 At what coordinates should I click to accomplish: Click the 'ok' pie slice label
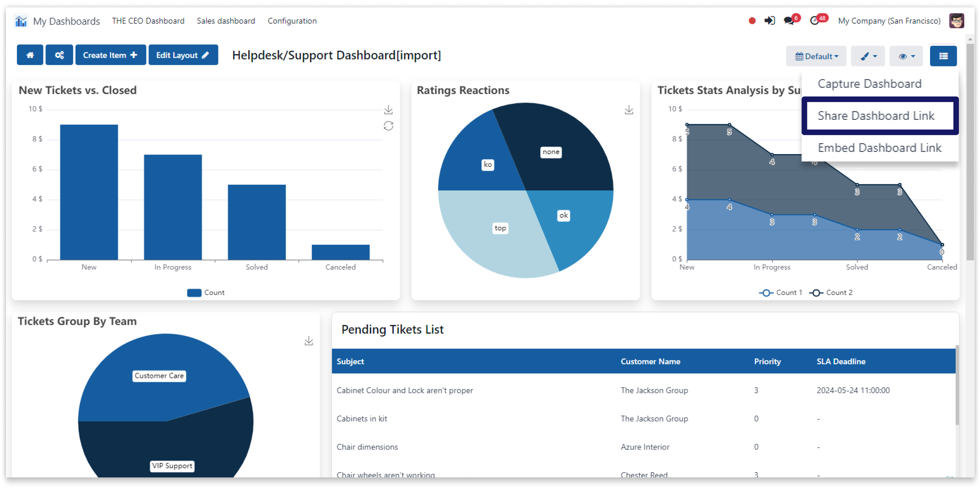pos(564,215)
